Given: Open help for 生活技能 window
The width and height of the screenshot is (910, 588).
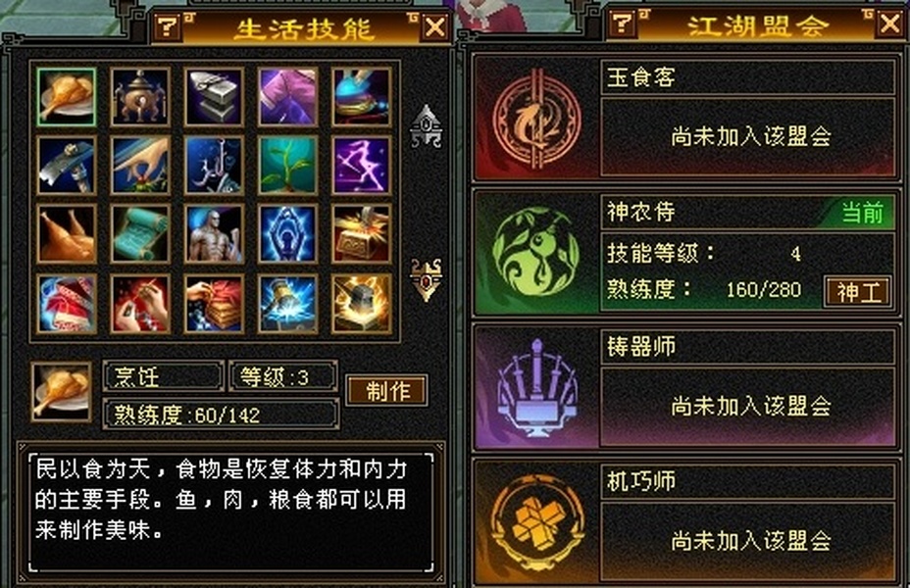Looking at the screenshot, I should click(x=168, y=26).
